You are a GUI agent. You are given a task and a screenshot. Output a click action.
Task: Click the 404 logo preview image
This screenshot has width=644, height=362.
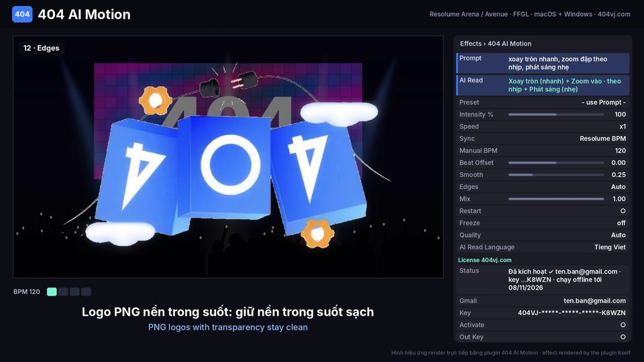(228, 157)
